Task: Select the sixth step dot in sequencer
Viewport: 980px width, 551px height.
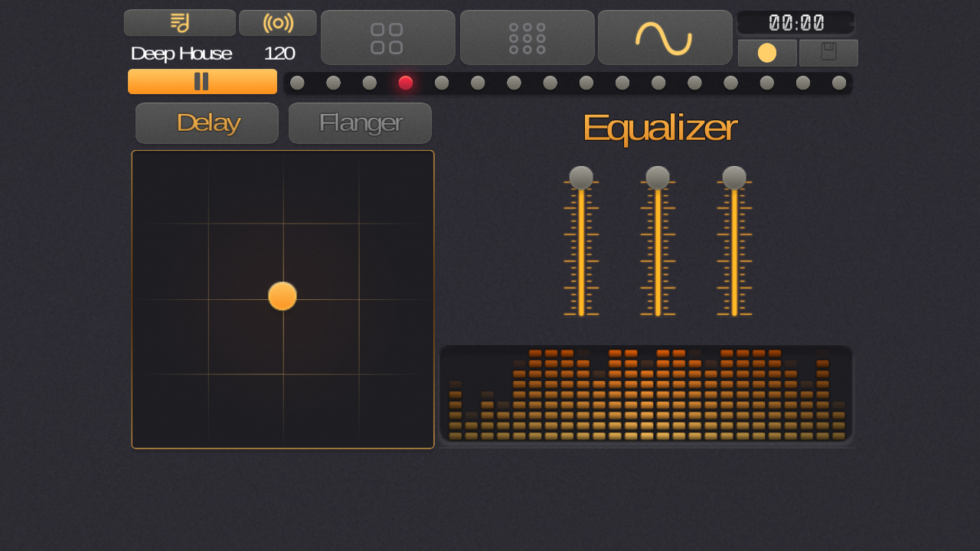Action: click(478, 83)
